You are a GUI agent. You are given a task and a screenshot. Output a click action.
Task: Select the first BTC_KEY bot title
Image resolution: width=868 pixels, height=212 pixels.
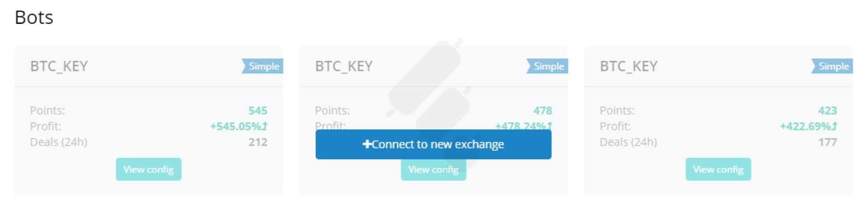point(59,66)
